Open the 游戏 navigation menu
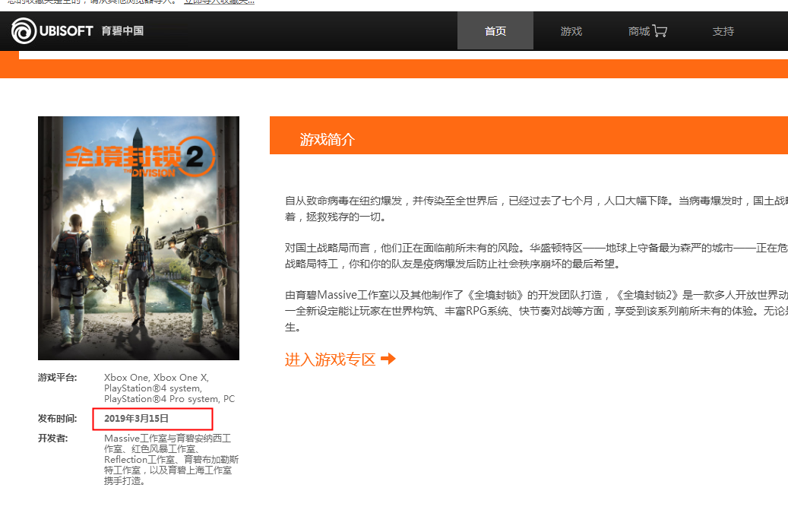The image size is (788, 532). [571, 30]
